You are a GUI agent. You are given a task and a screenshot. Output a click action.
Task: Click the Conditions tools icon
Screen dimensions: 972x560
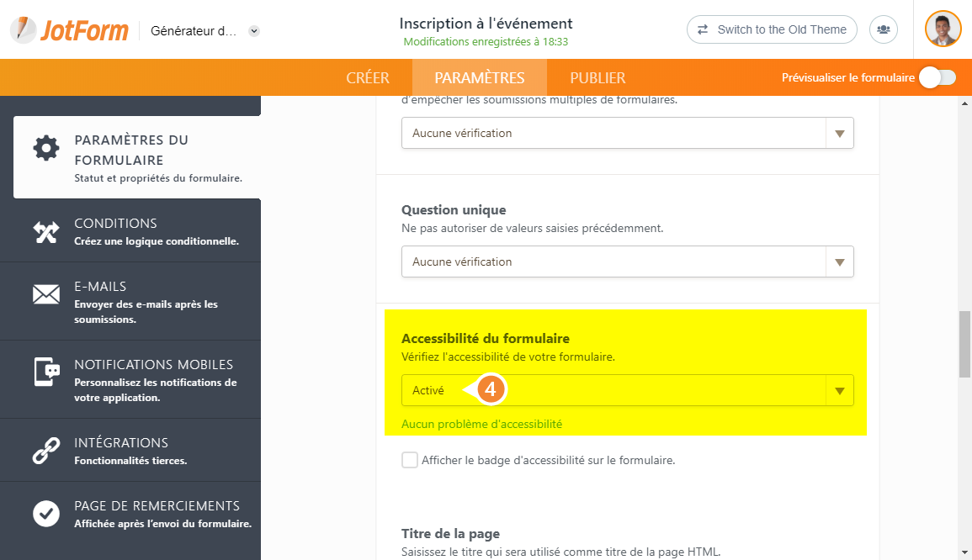coord(46,232)
